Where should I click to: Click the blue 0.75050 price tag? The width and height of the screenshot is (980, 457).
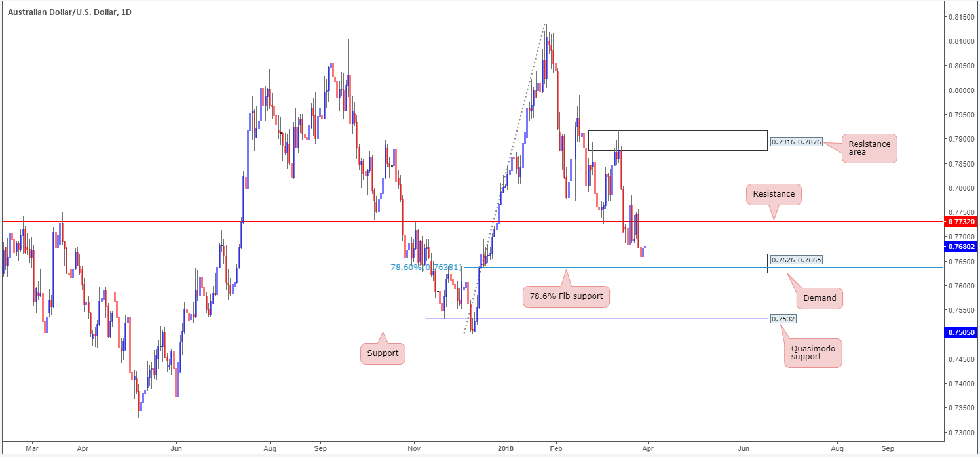[962, 332]
